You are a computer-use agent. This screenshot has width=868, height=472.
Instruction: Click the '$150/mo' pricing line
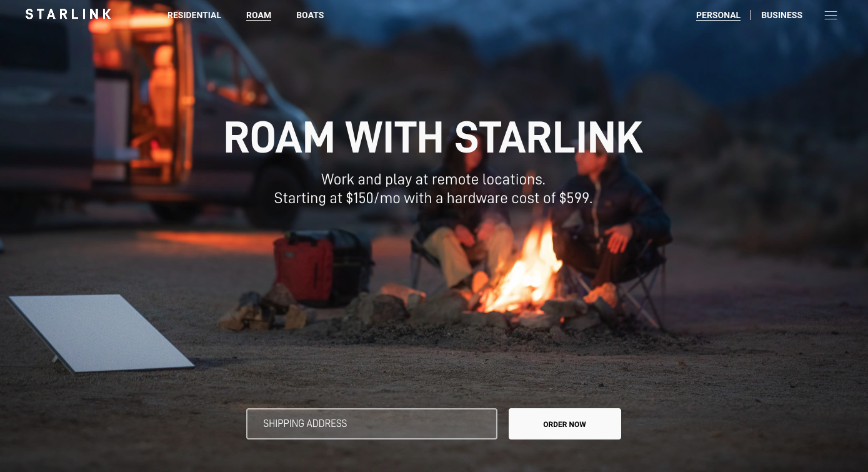[x=434, y=198]
